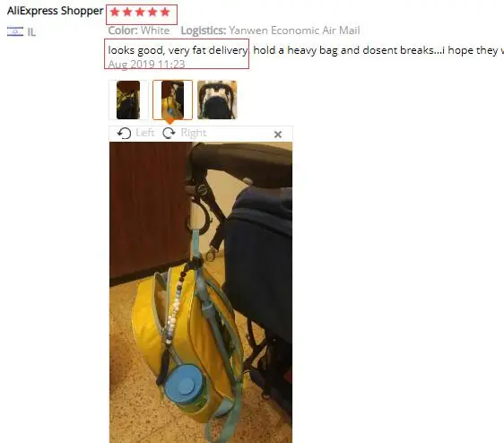Open the first review photo thumbnail

128,100
